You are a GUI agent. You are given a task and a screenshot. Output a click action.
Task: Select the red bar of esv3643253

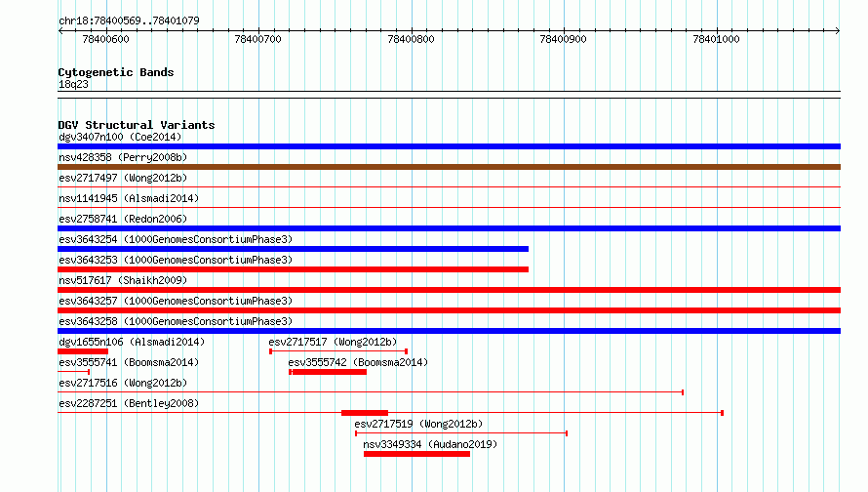293,269
